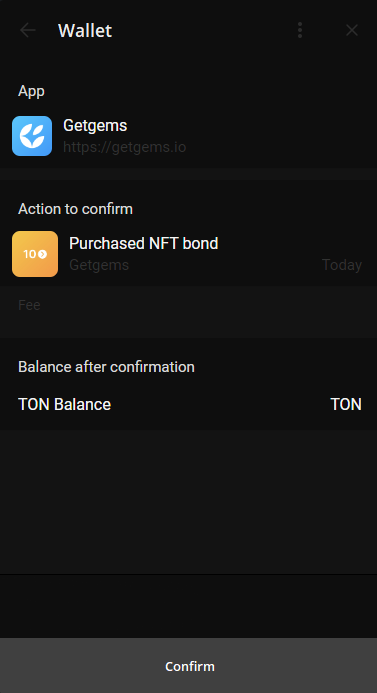Click the App section label

tap(31, 91)
